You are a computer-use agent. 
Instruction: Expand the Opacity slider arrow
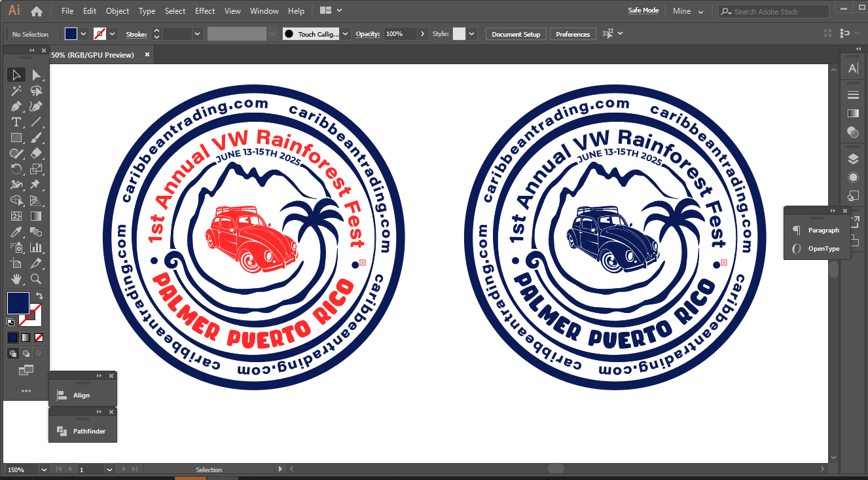coord(422,34)
